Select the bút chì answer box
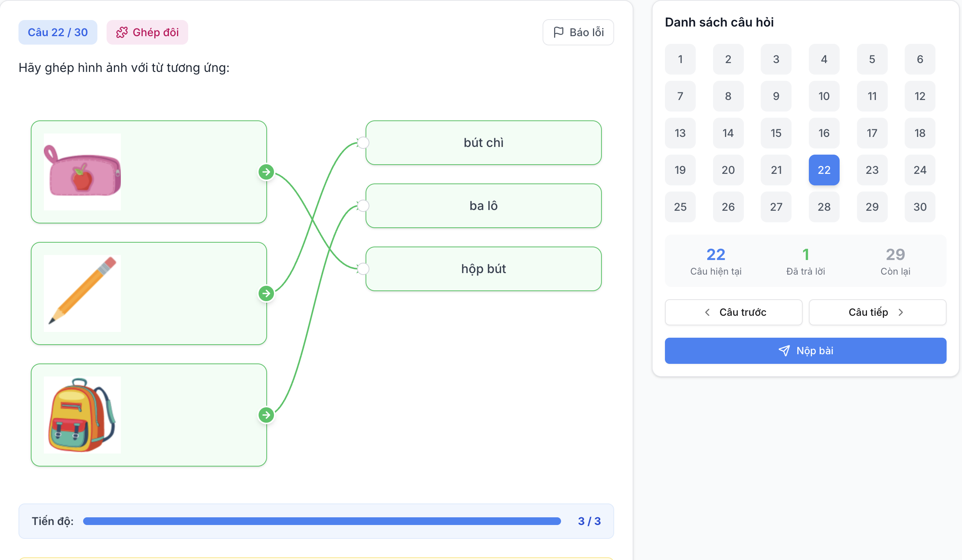The image size is (962, 560). pyautogui.click(x=483, y=143)
